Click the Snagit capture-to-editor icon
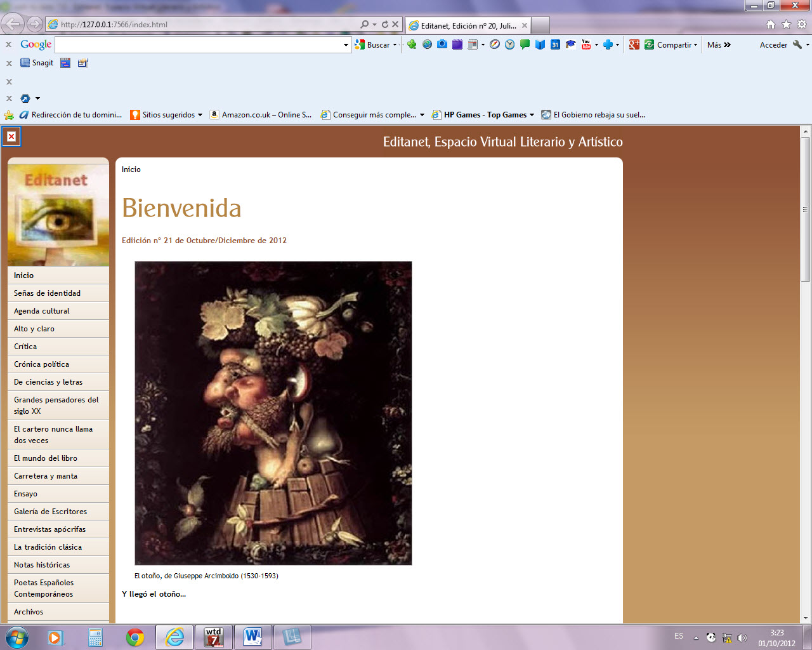Image resolution: width=812 pixels, height=650 pixels. click(82, 63)
